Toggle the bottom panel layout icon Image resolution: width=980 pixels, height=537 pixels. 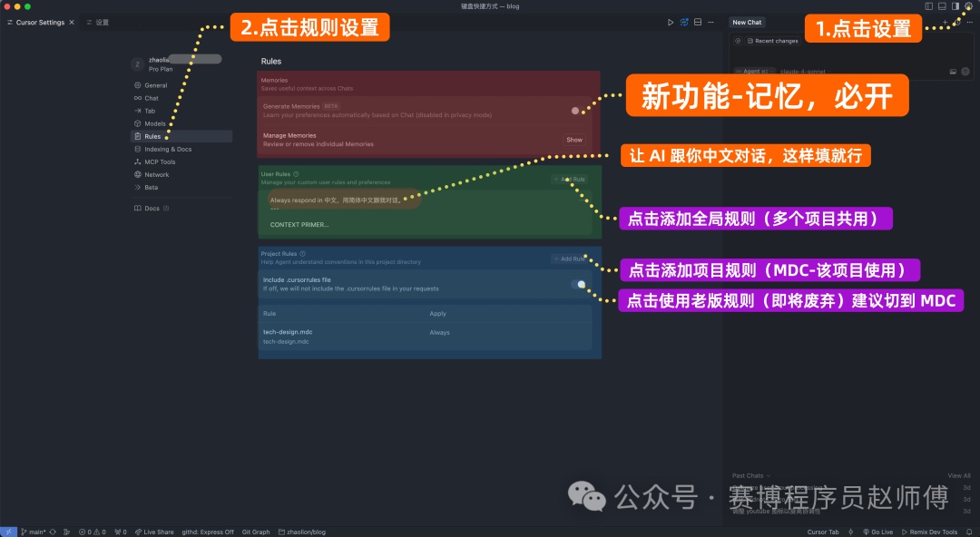point(942,6)
